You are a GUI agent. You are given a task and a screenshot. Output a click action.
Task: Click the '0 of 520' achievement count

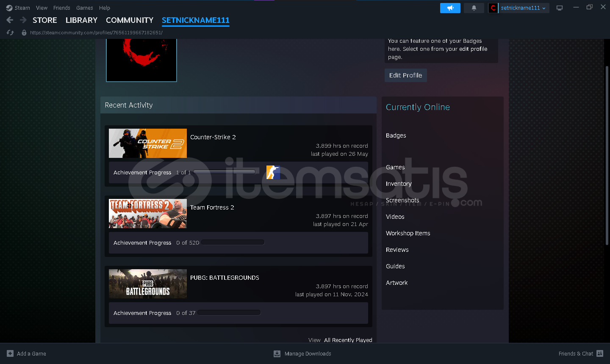click(188, 243)
